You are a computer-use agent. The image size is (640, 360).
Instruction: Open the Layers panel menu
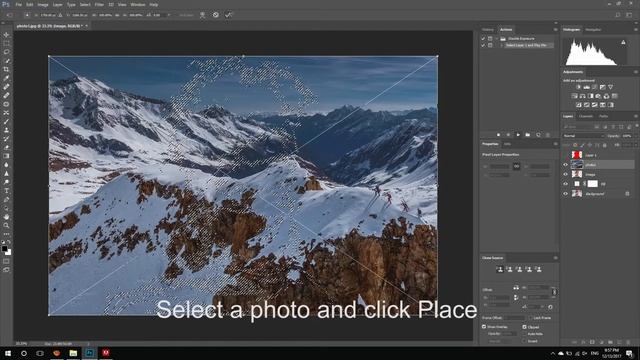click(x=636, y=116)
